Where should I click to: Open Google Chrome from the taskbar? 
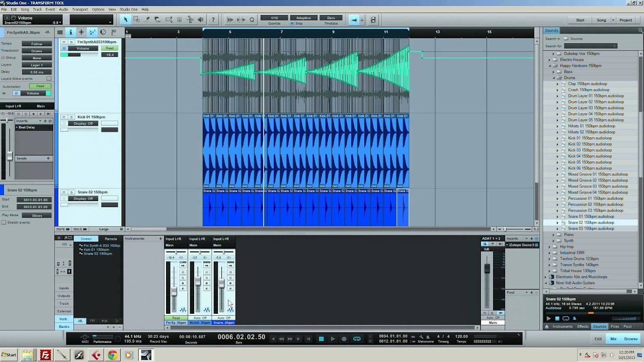[x=112, y=355]
